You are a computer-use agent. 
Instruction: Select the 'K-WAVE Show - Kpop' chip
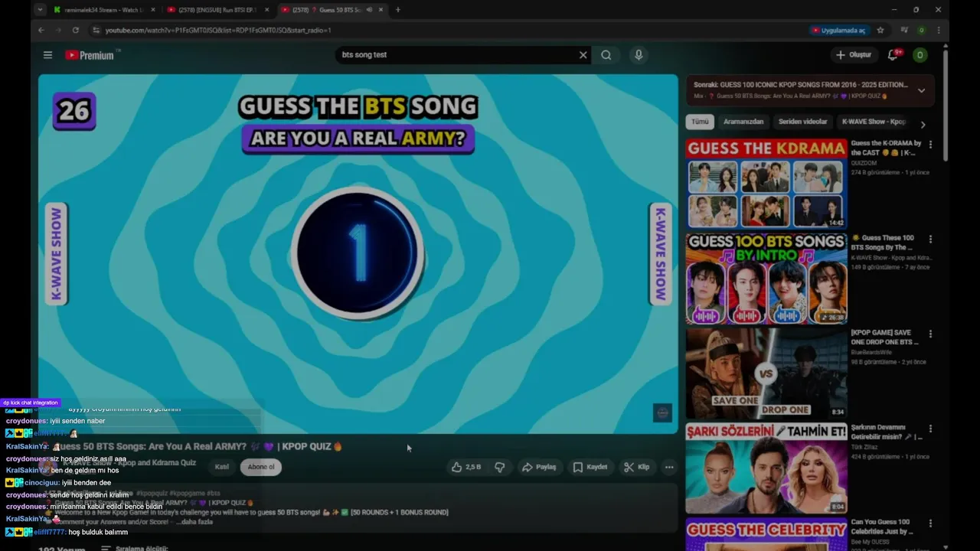(x=874, y=122)
